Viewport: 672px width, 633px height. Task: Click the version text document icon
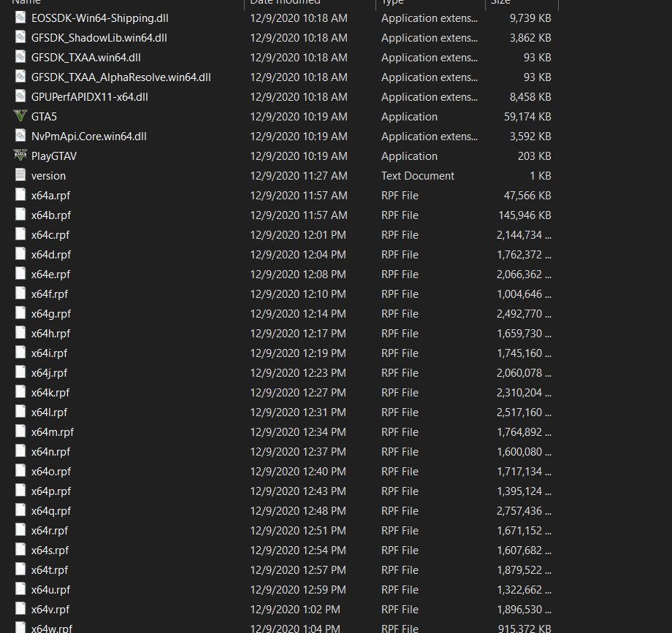[x=20, y=175]
